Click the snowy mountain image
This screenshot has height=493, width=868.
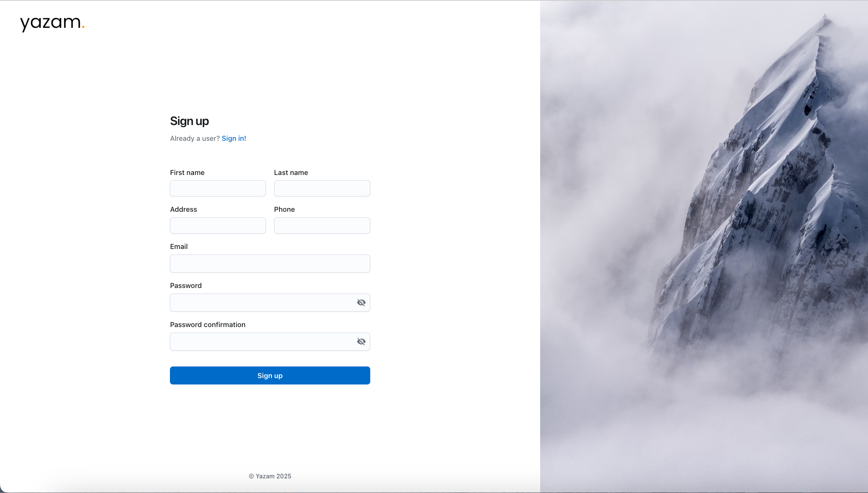[x=704, y=246]
